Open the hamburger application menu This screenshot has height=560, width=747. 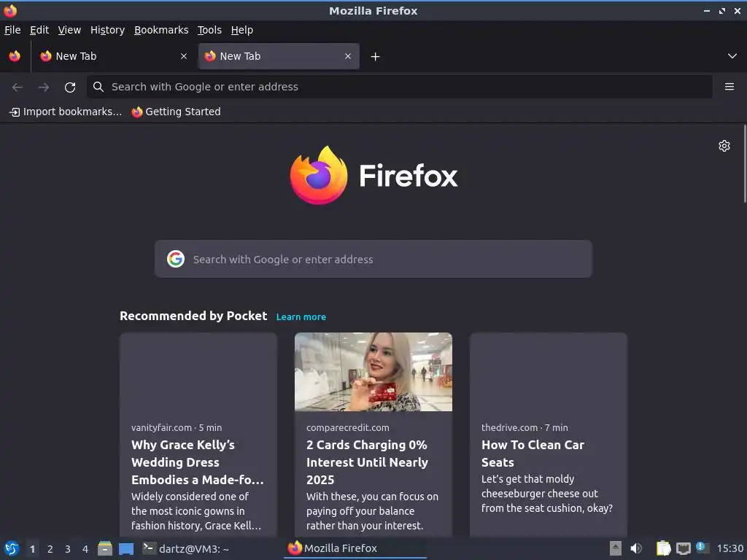point(729,87)
